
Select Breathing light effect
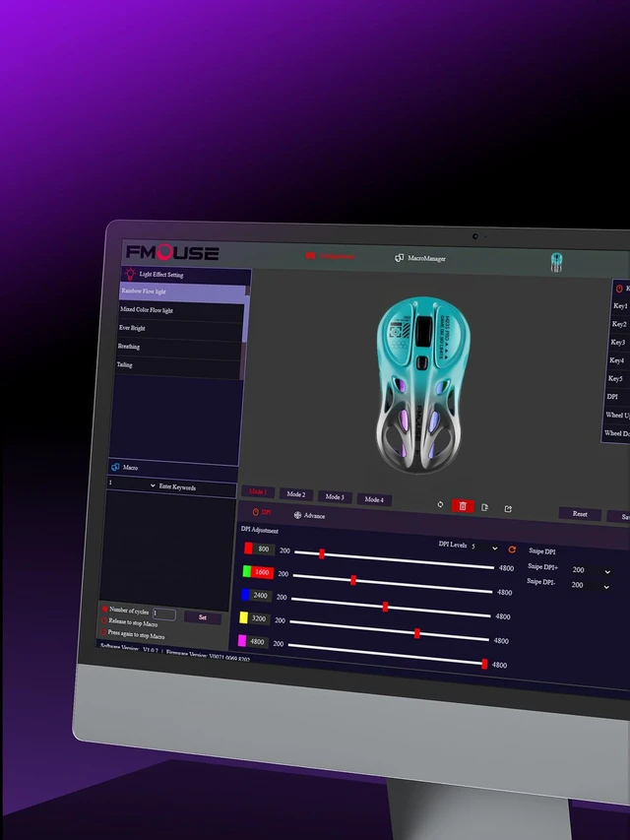point(179,348)
